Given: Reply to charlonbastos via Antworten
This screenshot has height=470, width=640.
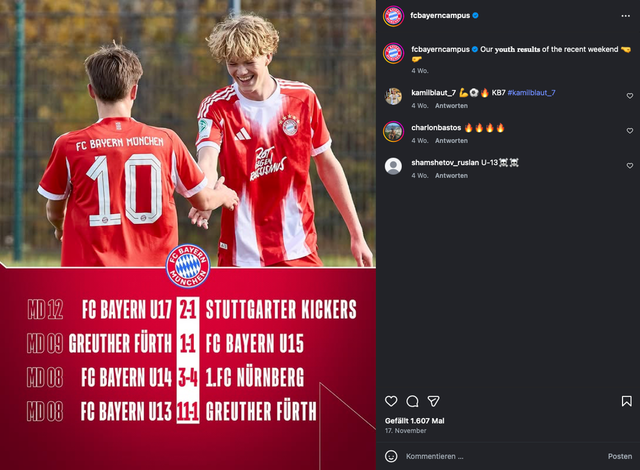Looking at the screenshot, I should pos(451,141).
